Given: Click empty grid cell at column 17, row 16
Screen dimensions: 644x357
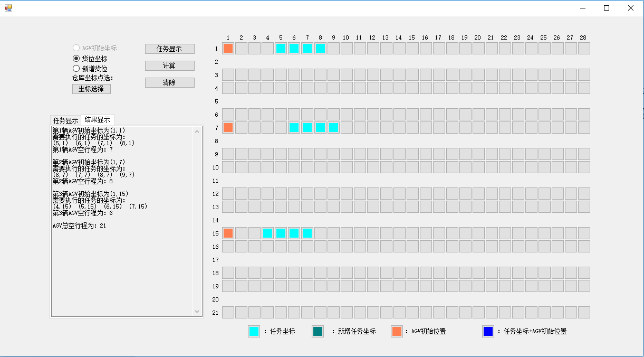Looking at the screenshot, I should click(439, 246).
